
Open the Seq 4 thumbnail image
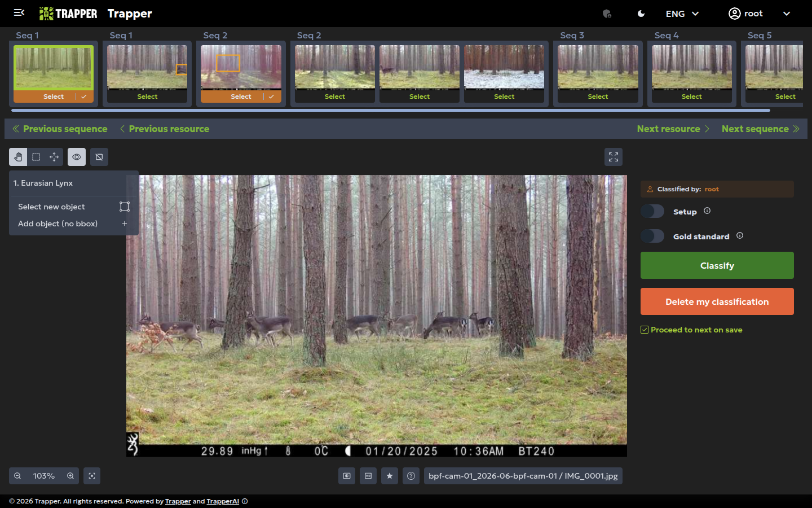(x=692, y=68)
